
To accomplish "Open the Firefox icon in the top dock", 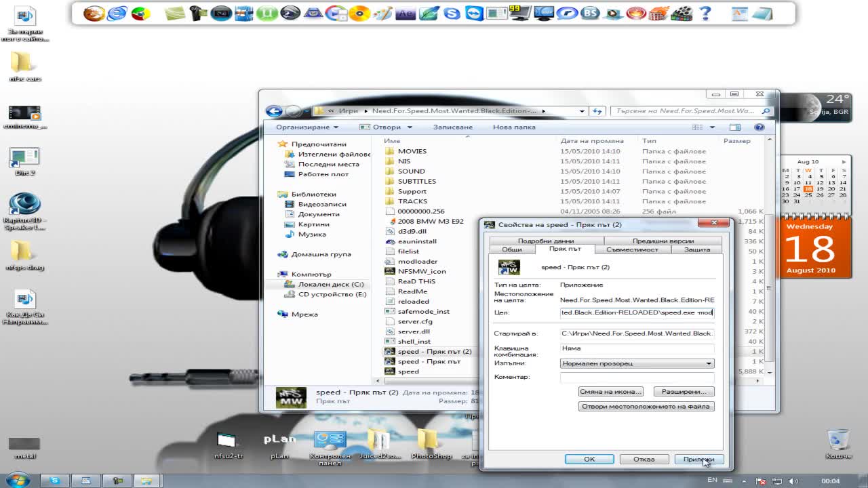I will point(94,13).
